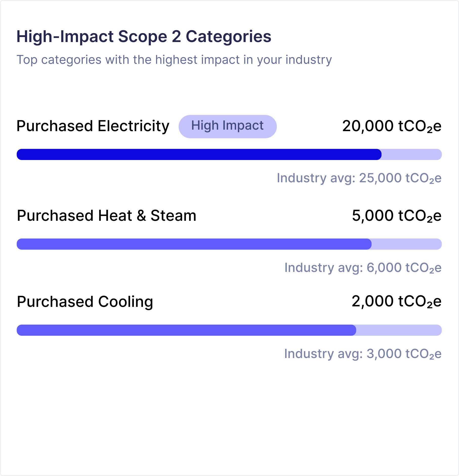
Task: Click the Industry avg 3,000 tCO₂e text
Action: [x=363, y=354]
